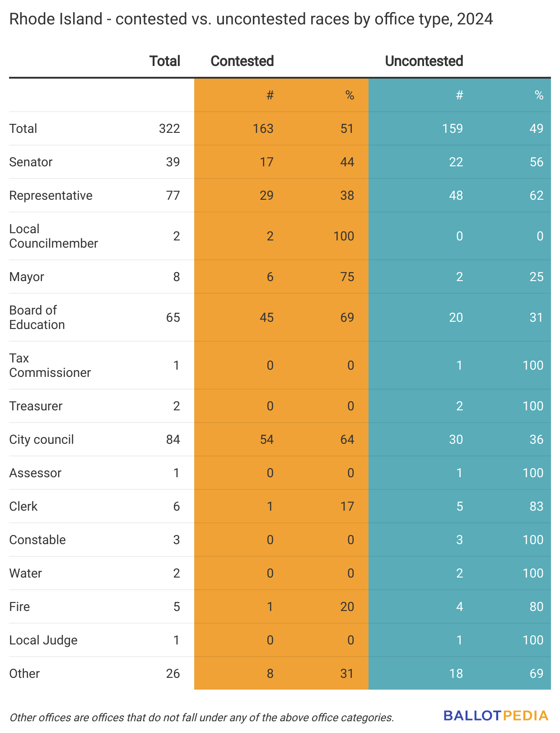Select the Board of Education row label
The height and width of the screenshot is (733, 560).
pos(37,317)
